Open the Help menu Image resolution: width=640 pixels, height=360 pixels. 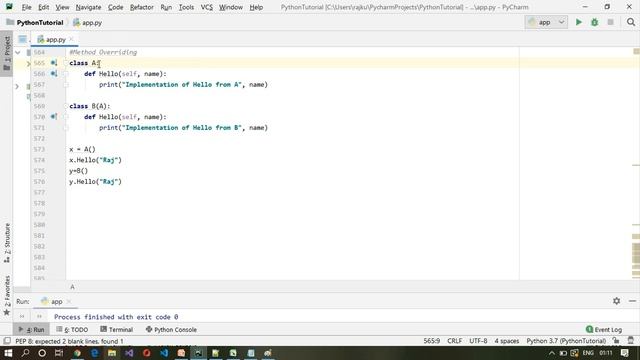pyautogui.click(x=256, y=7)
